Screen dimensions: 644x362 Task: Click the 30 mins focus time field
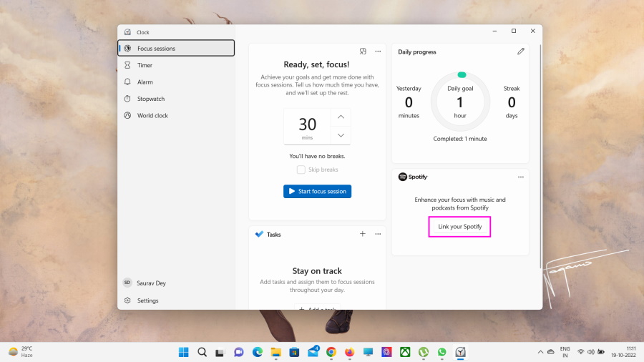(307, 127)
